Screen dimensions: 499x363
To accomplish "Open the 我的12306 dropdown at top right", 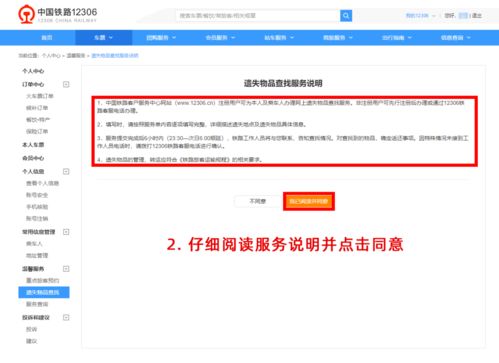I will click(420, 16).
